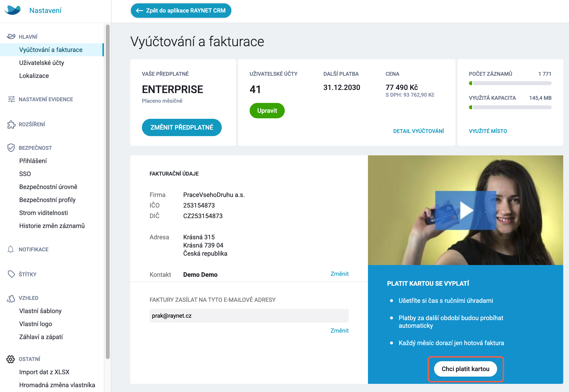Expand the Nastavení evidence section
Viewport: 569px width, 392px height.
pos(46,99)
